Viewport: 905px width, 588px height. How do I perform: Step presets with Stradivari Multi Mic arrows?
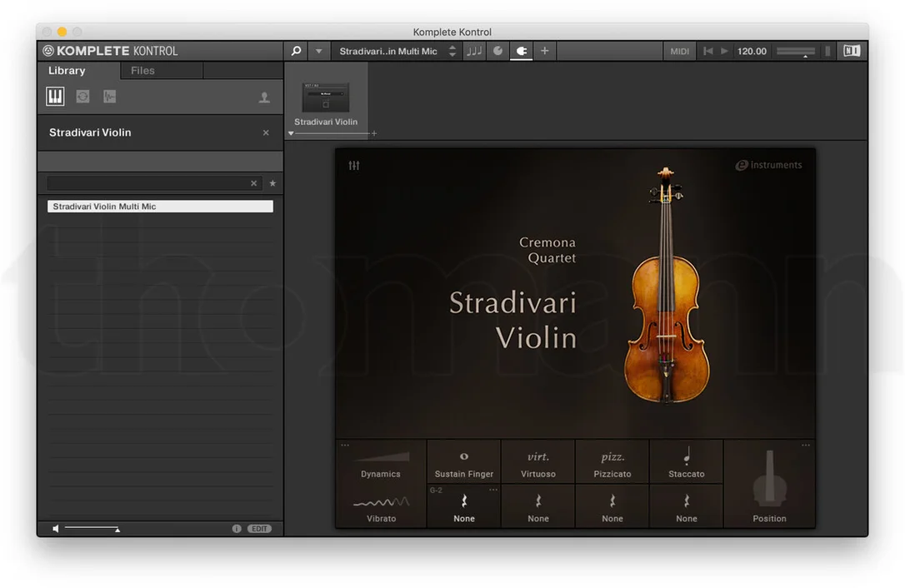[452, 52]
